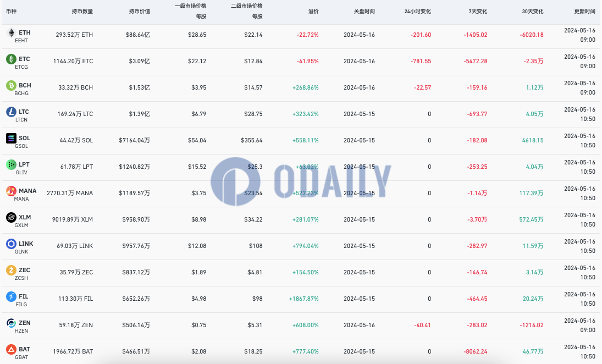Click the 2770.31万 MANA holdings cell

[70, 193]
